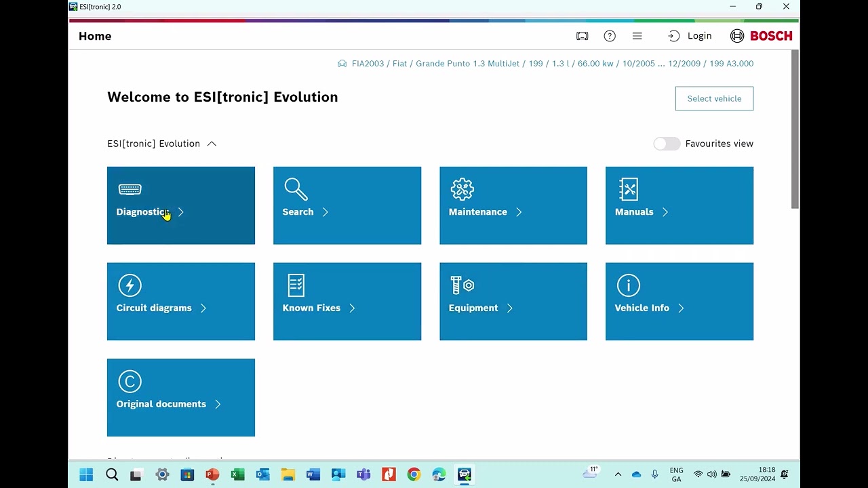Open the Original documents label
This screenshot has height=488, width=868.
click(x=161, y=405)
